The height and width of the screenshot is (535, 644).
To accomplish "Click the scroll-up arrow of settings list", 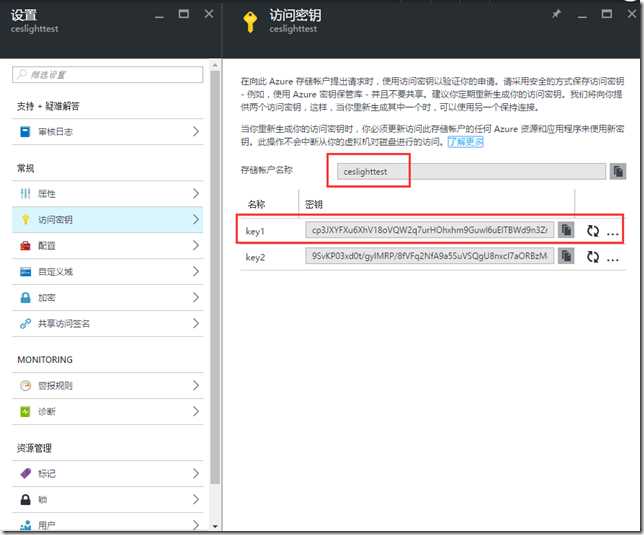I will click(215, 65).
